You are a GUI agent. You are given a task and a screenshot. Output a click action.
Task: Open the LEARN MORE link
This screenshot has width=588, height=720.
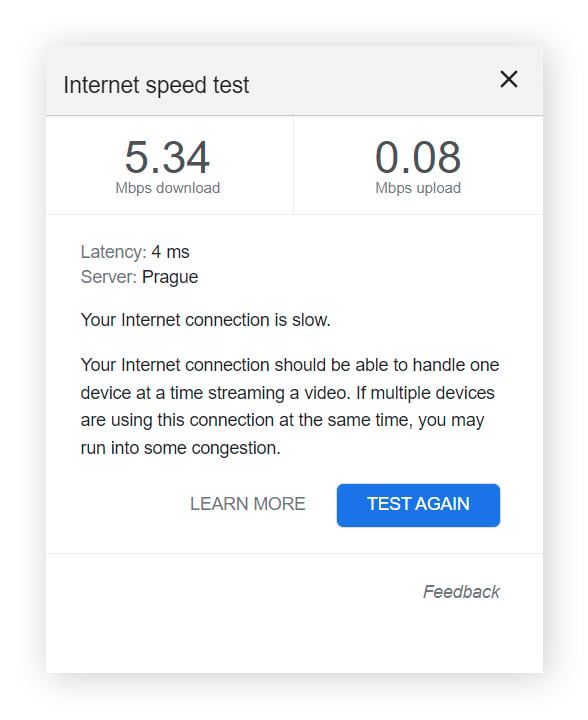[247, 504]
